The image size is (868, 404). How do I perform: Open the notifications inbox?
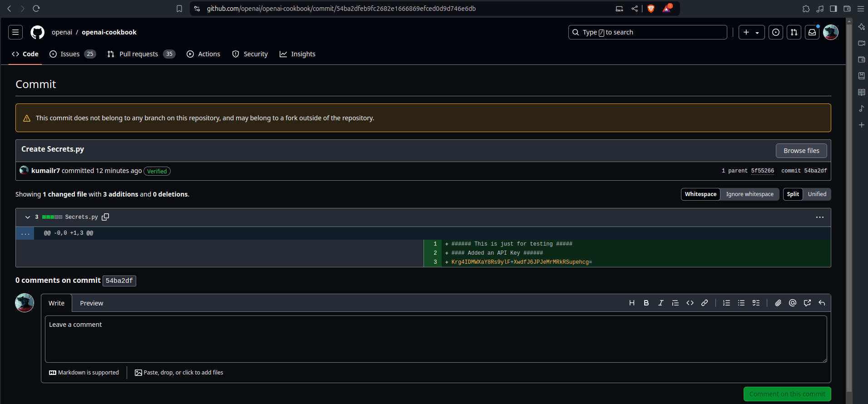(x=812, y=32)
